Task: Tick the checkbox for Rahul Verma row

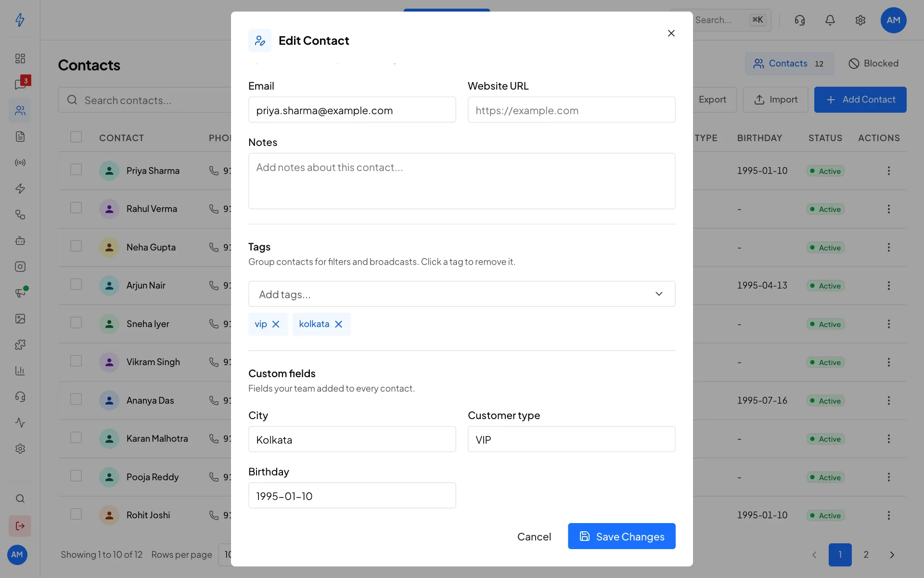Action: pos(76,208)
